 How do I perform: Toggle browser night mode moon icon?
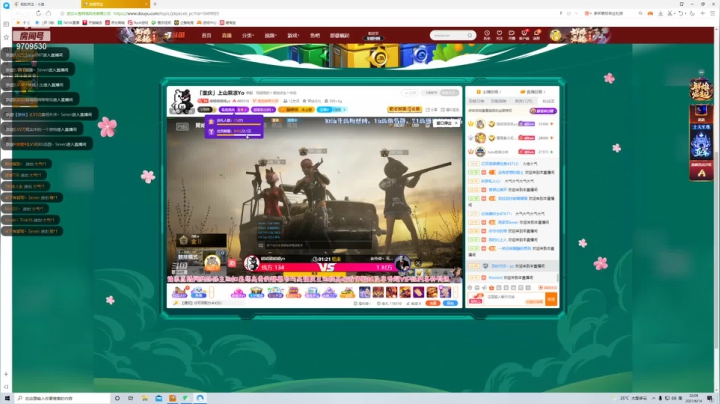(x=692, y=13)
